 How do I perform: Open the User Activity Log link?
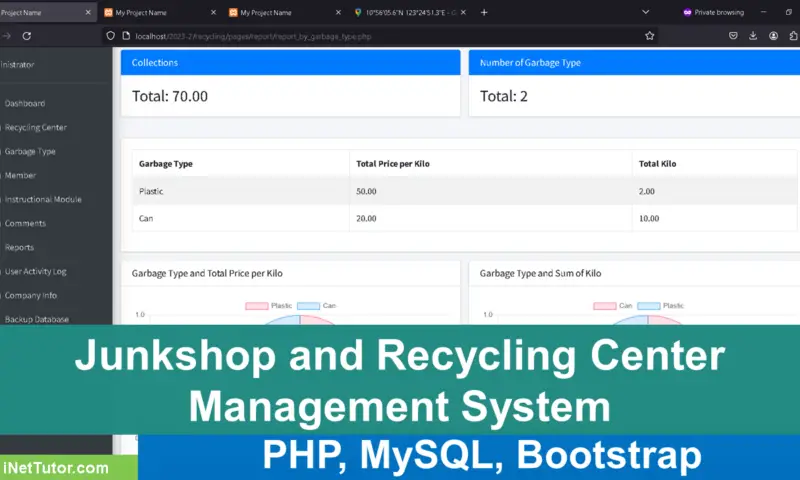35,271
